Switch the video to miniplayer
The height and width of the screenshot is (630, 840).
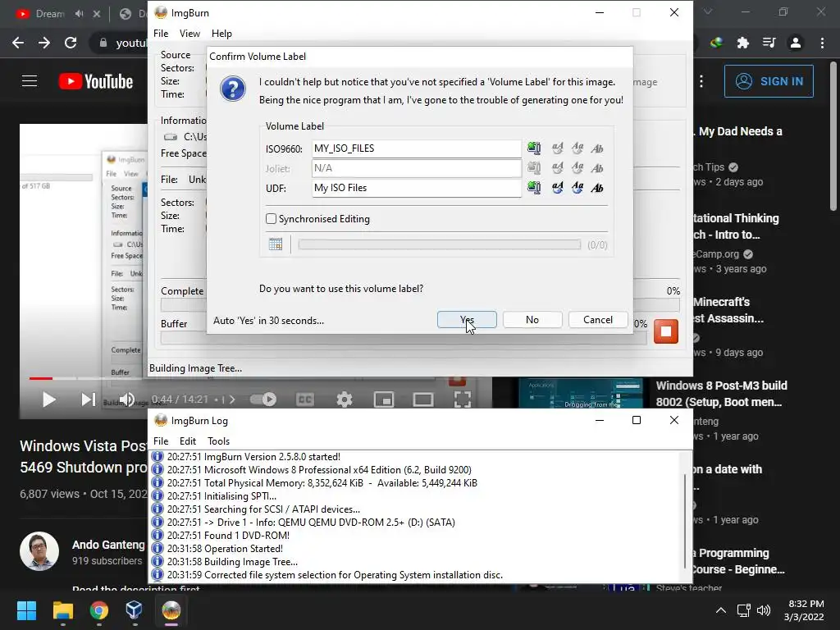[384, 399]
